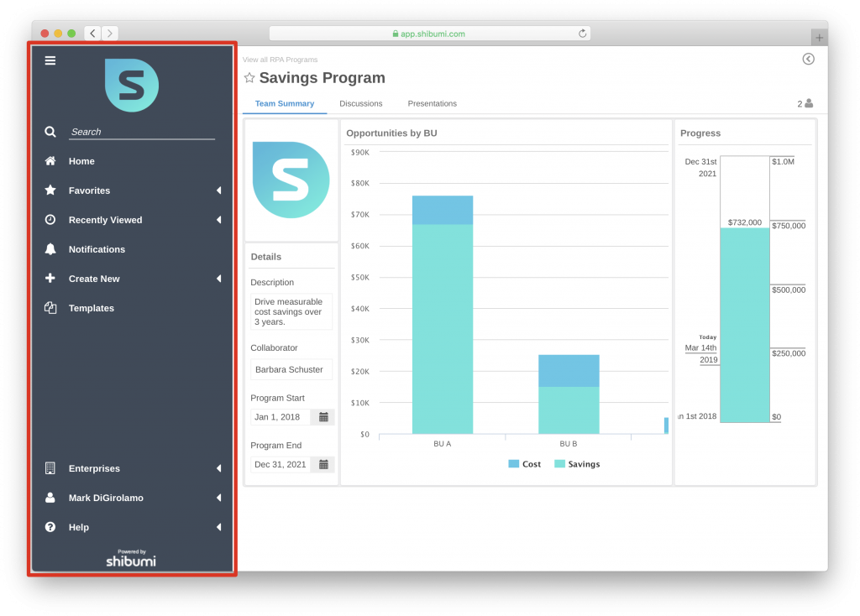Switch to the Discussions tab

click(360, 104)
